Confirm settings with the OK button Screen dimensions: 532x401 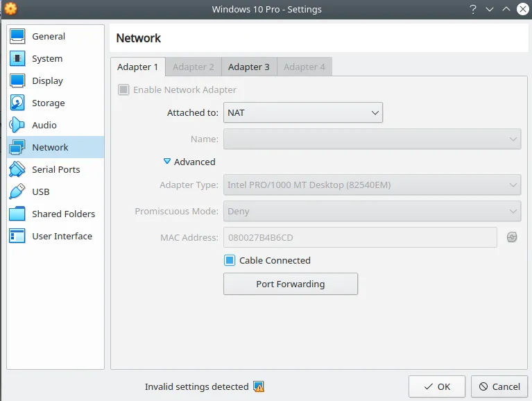437,386
